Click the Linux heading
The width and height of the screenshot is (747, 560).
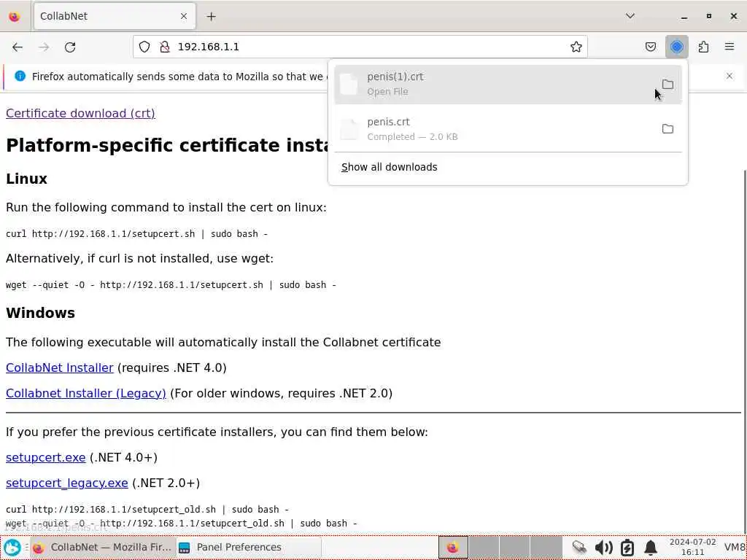click(27, 179)
